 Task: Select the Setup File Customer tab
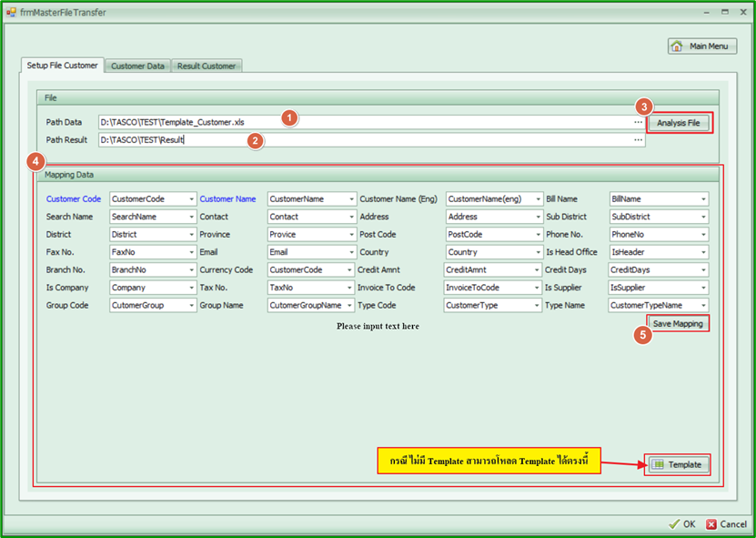[x=62, y=66]
